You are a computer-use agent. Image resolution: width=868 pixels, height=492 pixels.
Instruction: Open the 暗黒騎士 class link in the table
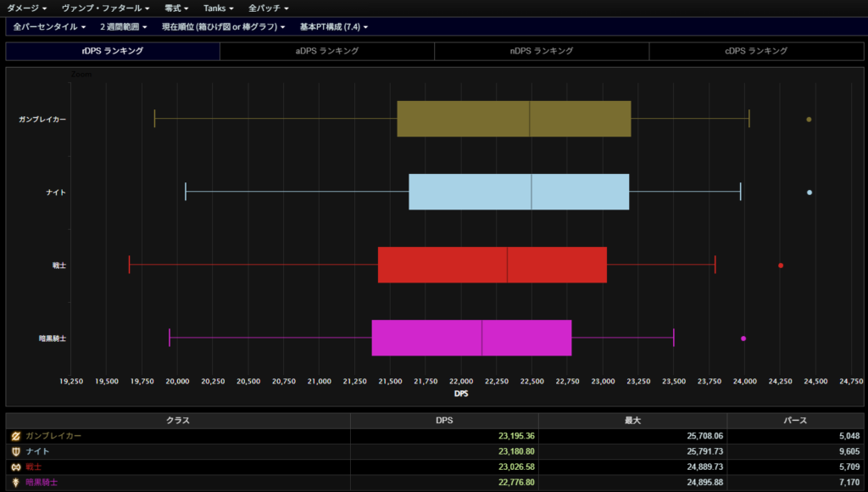pos(42,482)
